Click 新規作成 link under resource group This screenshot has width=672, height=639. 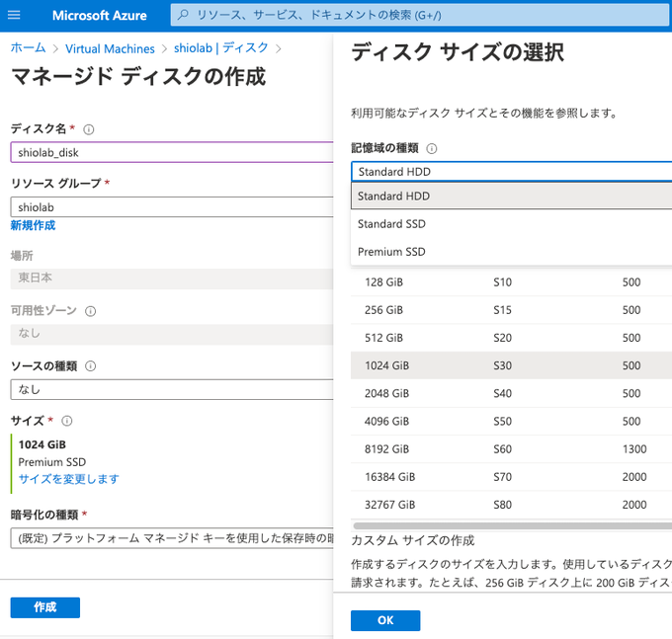(33, 225)
